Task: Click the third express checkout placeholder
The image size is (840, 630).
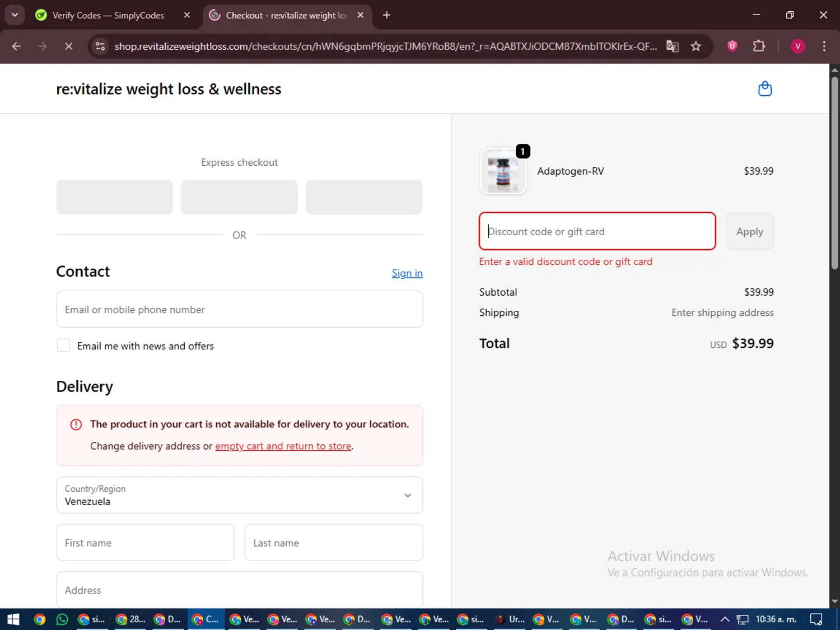Action: click(x=364, y=197)
